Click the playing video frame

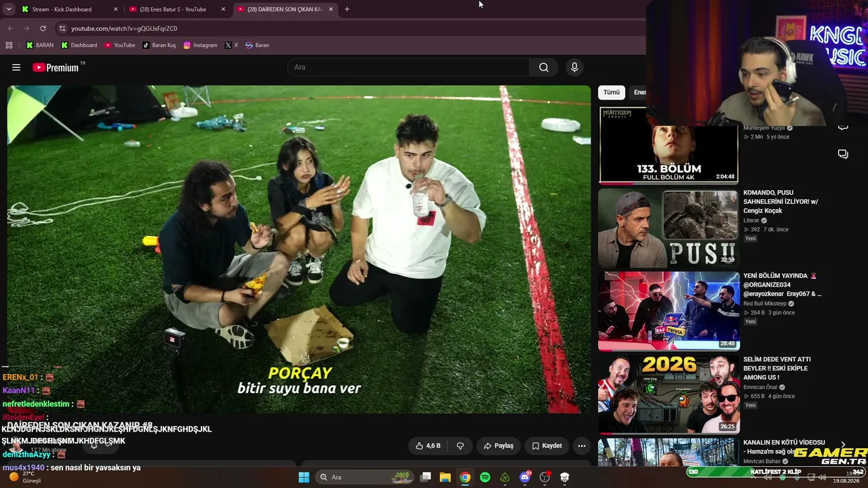click(299, 249)
